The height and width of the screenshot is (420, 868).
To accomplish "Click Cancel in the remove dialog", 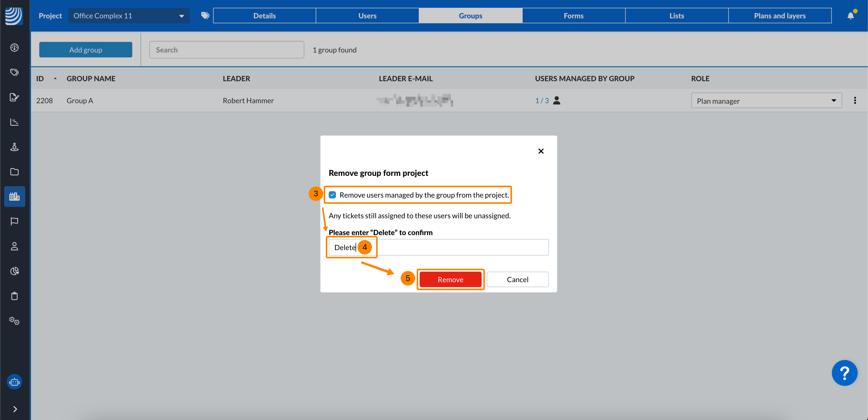I will 517,279.
